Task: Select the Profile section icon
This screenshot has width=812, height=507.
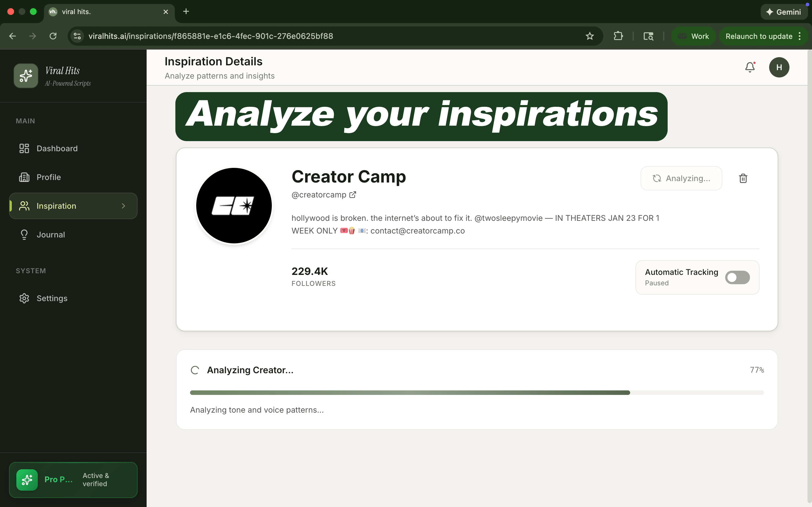Action: click(x=24, y=177)
